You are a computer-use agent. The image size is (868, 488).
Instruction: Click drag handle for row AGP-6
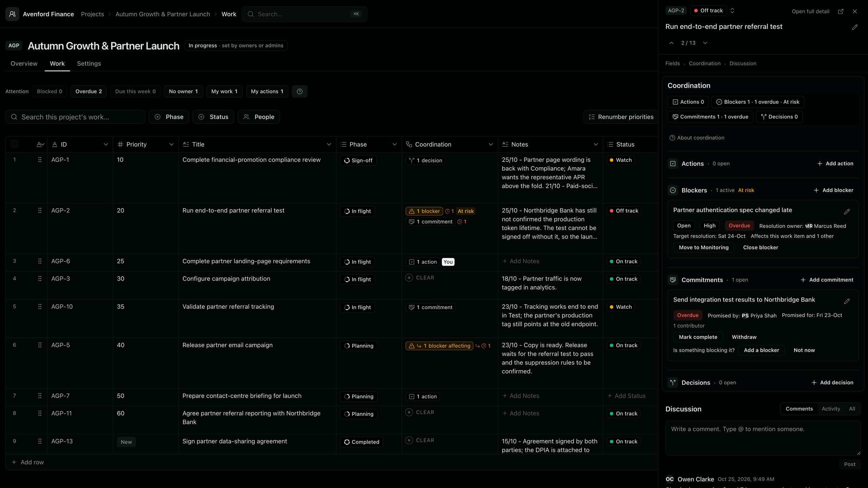(x=40, y=261)
